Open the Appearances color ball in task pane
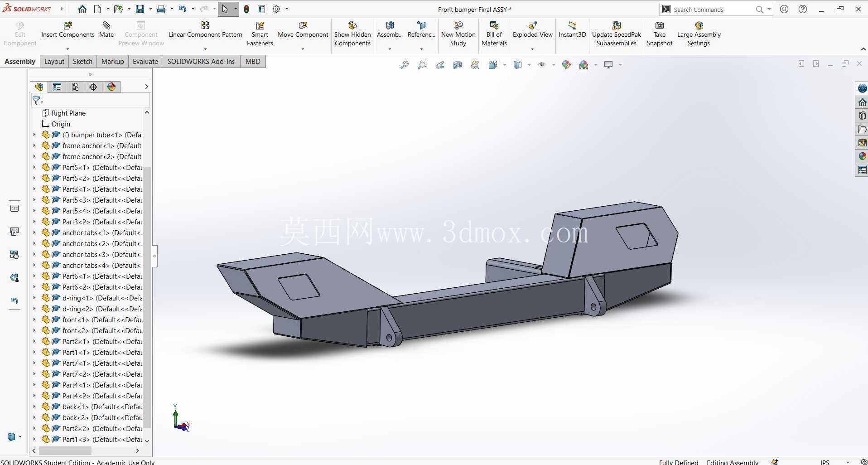Image resolution: width=868 pixels, height=465 pixels. point(862,156)
